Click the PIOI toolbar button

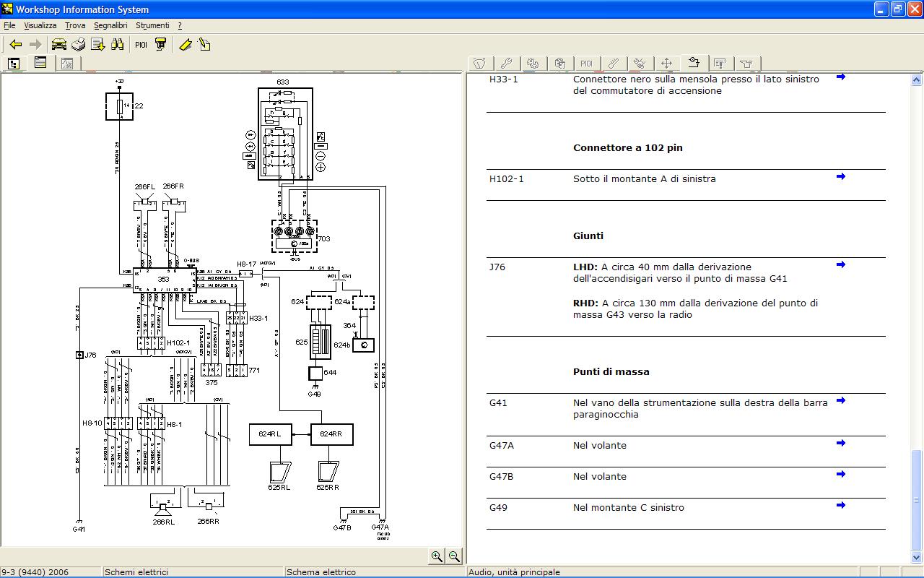141,45
